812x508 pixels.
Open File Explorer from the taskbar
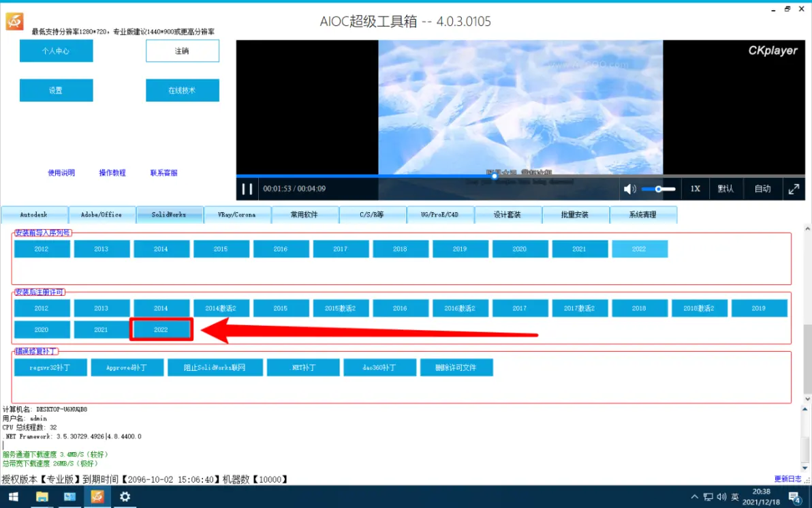point(42,496)
